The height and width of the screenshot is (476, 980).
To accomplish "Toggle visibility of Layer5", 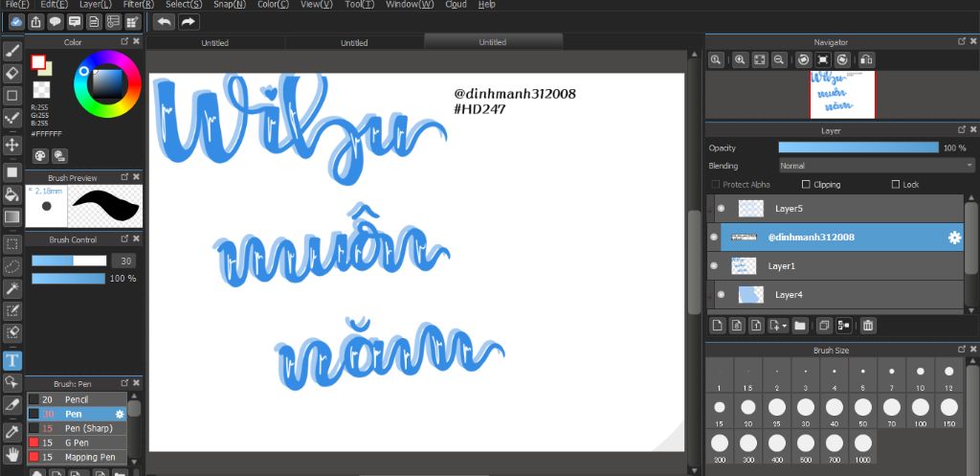I will coord(721,208).
